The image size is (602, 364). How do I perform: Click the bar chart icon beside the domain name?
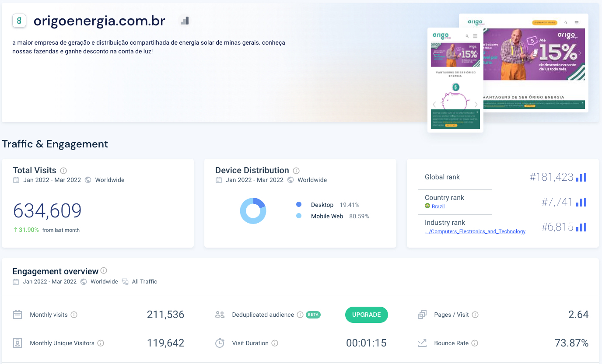[185, 21]
